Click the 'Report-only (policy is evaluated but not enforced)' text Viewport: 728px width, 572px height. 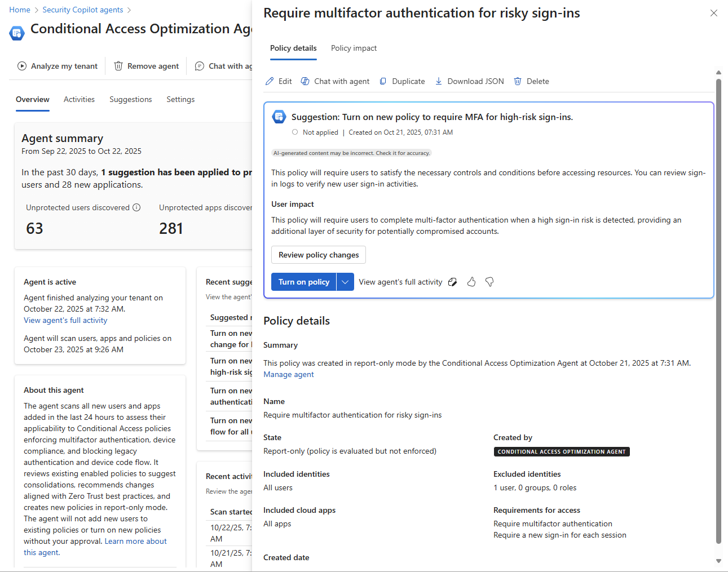tap(350, 451)
